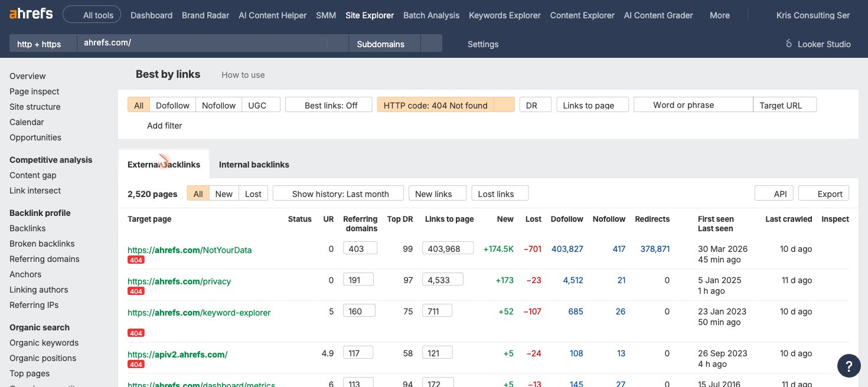Open Linking authors in the sidebar

click(x=38, y=290)
